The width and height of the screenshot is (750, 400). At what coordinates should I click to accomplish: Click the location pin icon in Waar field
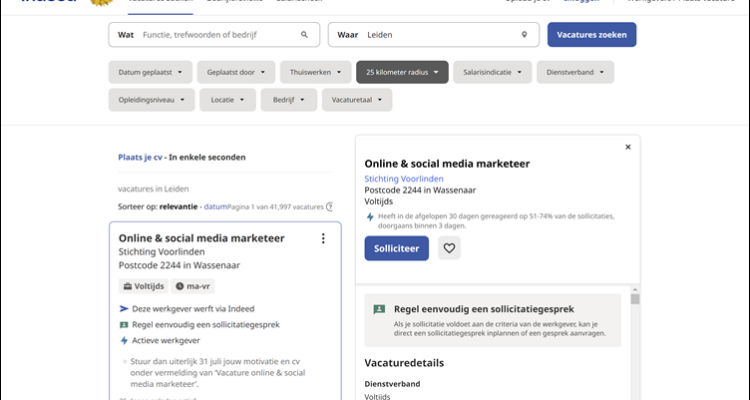[x=524, y=35]
